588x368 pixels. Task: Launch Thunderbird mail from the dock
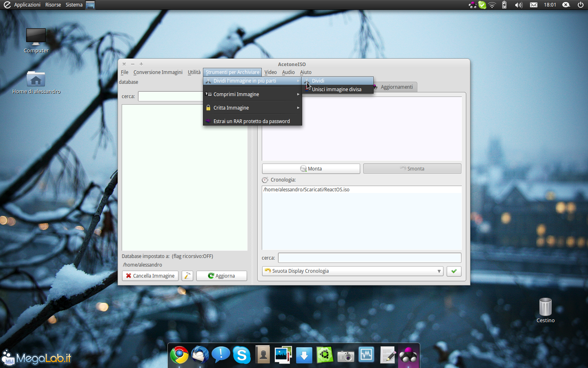[200, 355]
